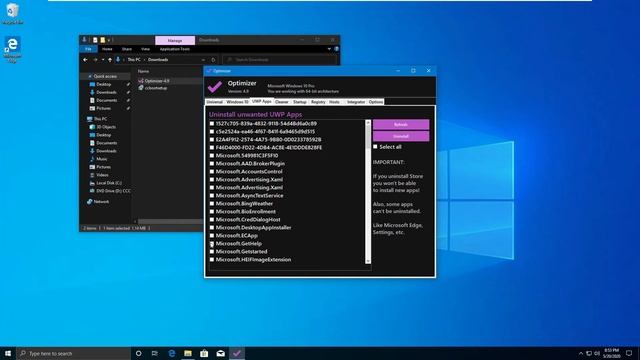Open File Explorer help icon
Screen dimensions: 640x360
[x=336, y=49]
